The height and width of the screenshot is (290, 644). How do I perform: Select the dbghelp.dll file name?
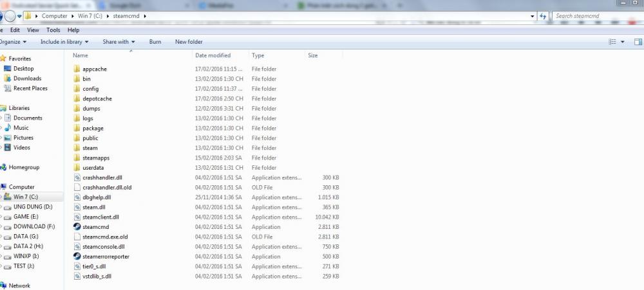pos(97,197)
